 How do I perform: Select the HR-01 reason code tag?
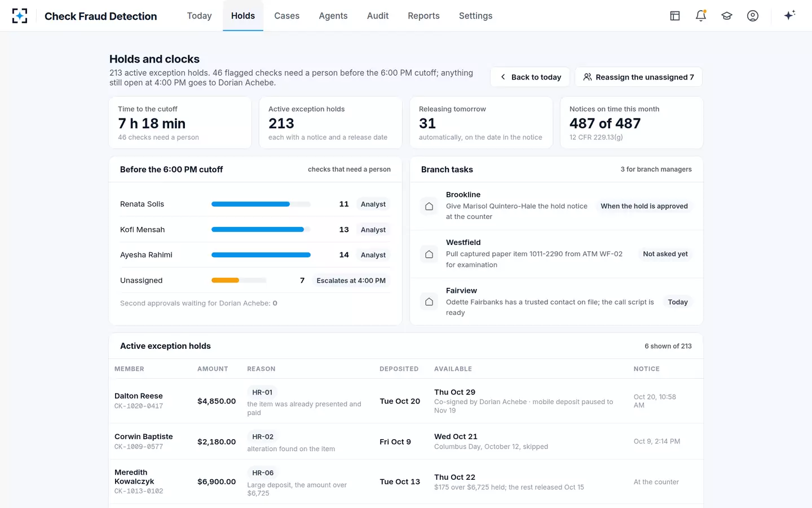click(x=262, y=392)
